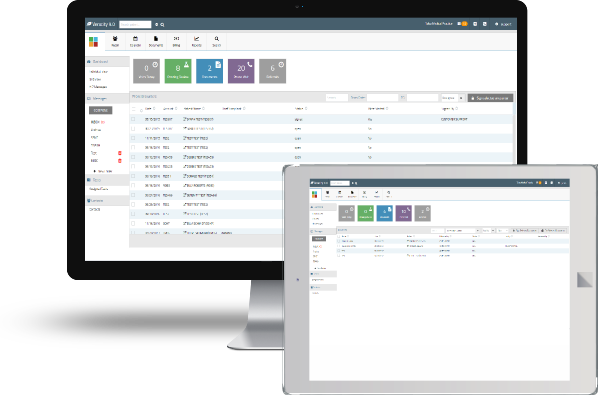Viewport: 600px width, 397px height.
Task: Click the four-color squares logo on the monitor
Action: point(93,42)
